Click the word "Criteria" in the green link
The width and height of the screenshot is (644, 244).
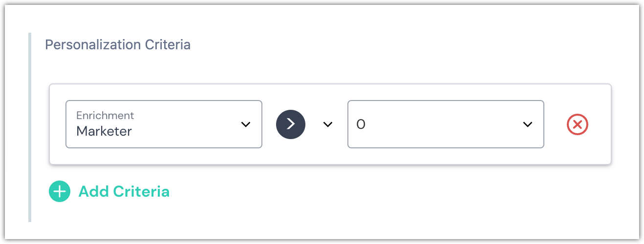point(141,192)
